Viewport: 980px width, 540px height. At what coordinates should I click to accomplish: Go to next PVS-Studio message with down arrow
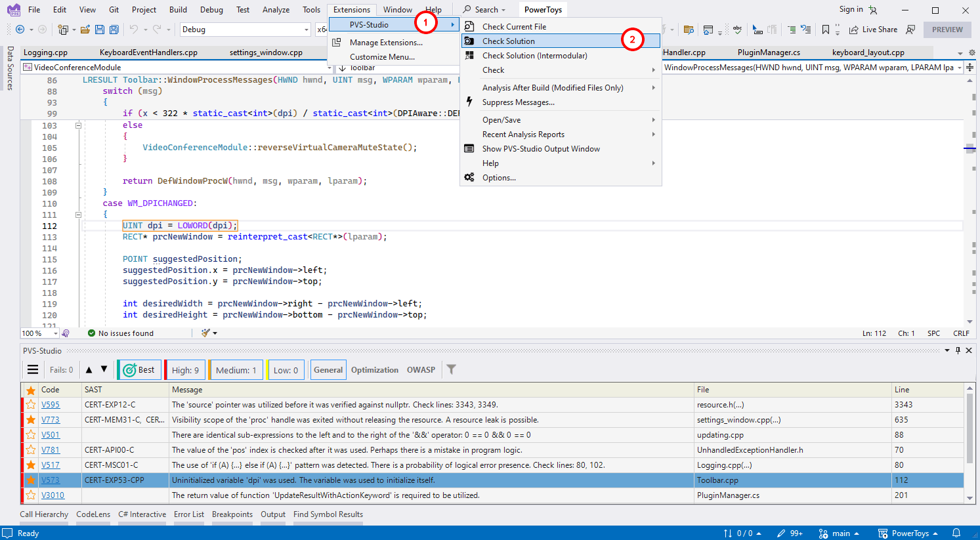tap(104, 369)
